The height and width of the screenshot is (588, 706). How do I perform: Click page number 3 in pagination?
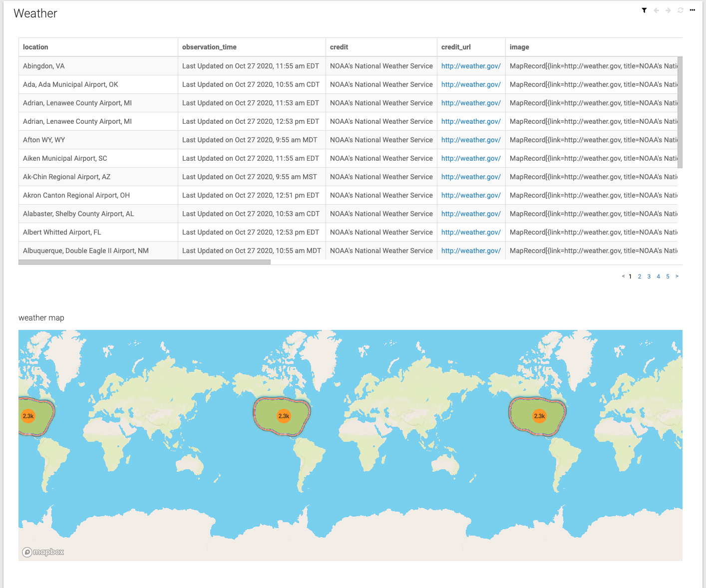pyautogui.click(x=649, y=276)
